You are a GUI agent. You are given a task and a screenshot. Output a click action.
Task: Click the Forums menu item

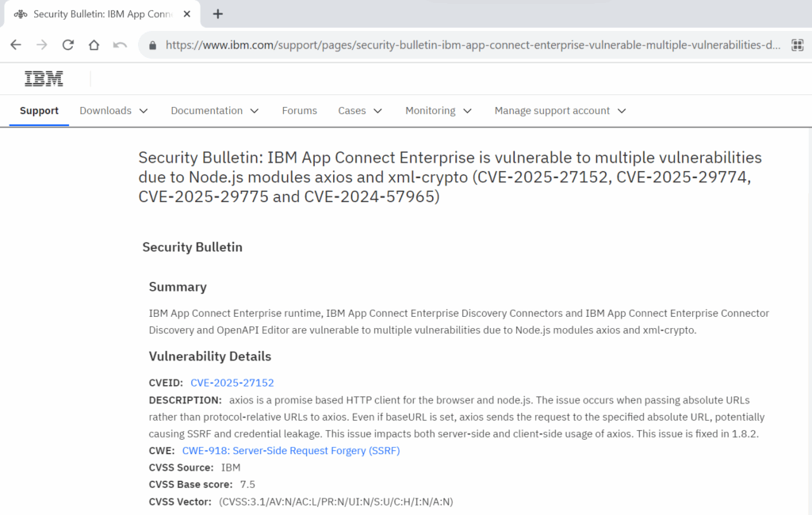[299, 111]
